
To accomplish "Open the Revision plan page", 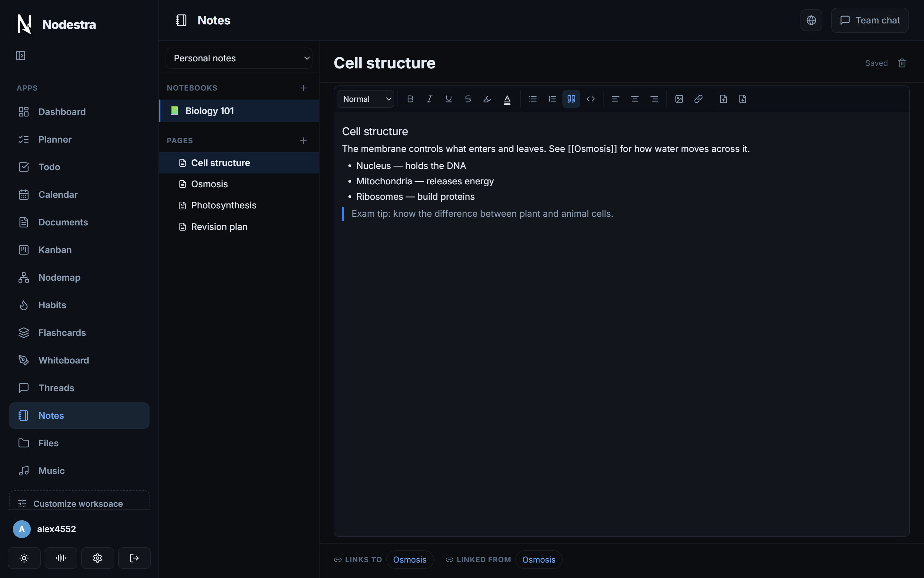I will 239,227.
